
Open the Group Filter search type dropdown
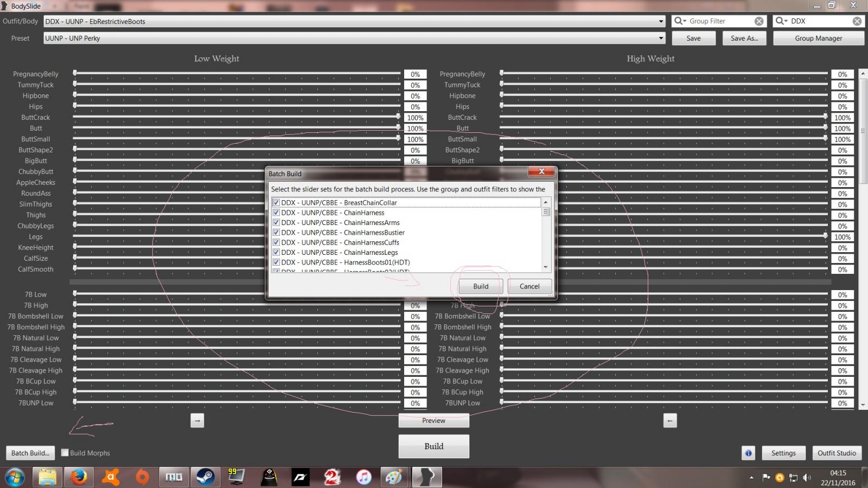pyautogui.click(x=684, y=21)
